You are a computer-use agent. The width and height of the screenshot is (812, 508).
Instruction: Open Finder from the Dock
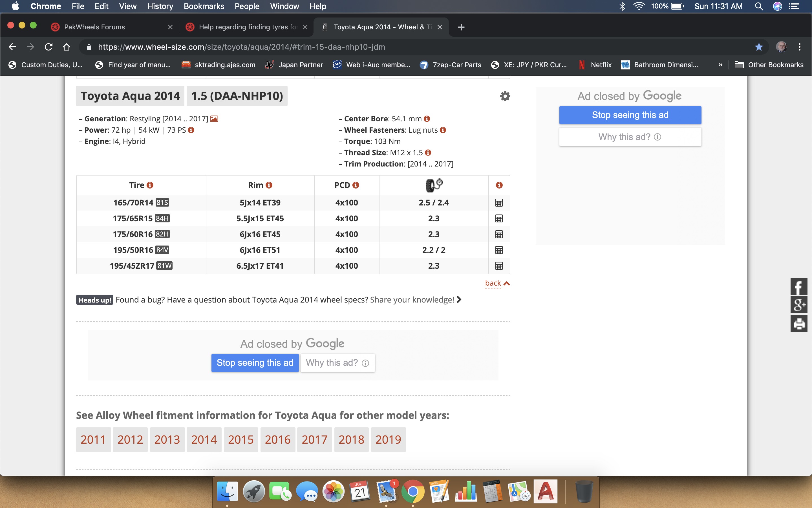[227, 492]
